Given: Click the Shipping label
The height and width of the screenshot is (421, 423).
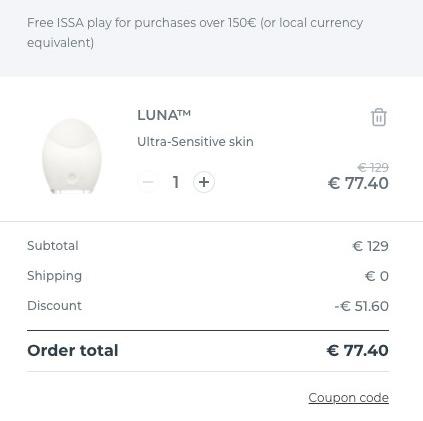Looking at the screenshot, I should click(55, 276).
